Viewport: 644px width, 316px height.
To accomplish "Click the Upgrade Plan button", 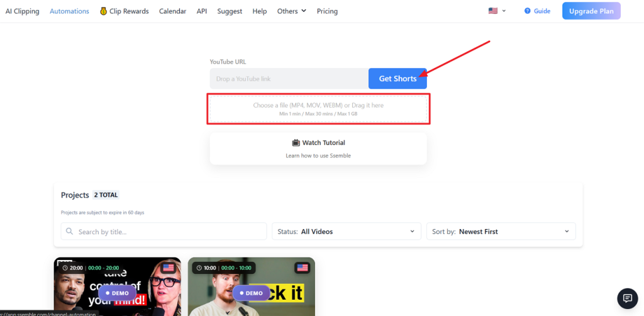I will click(x=591, y=11).
